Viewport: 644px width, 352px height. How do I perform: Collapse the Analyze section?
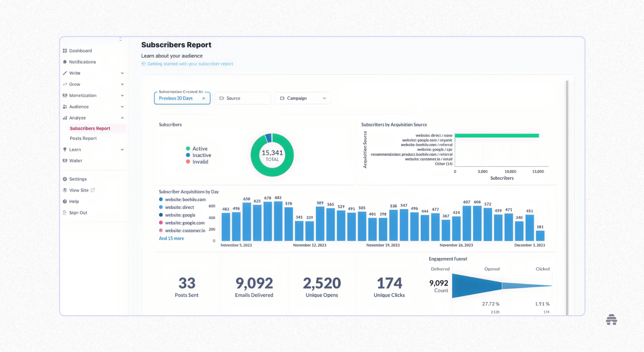pos(122,118)
